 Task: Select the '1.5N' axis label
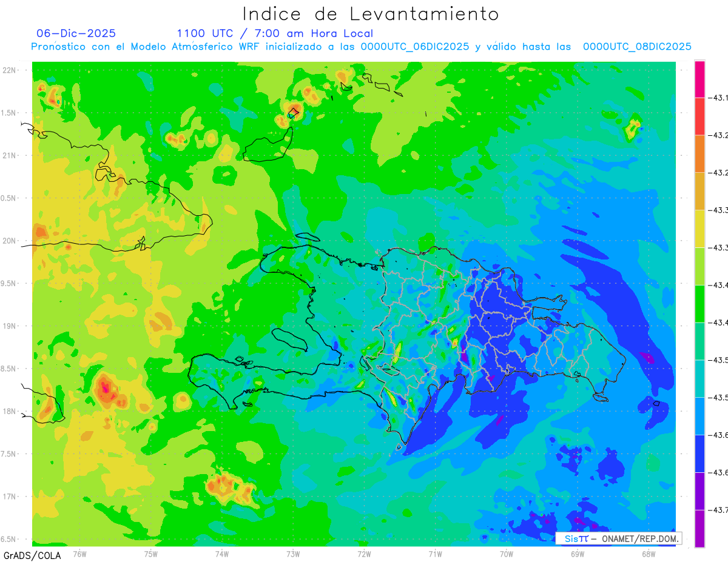pos(8,113)
